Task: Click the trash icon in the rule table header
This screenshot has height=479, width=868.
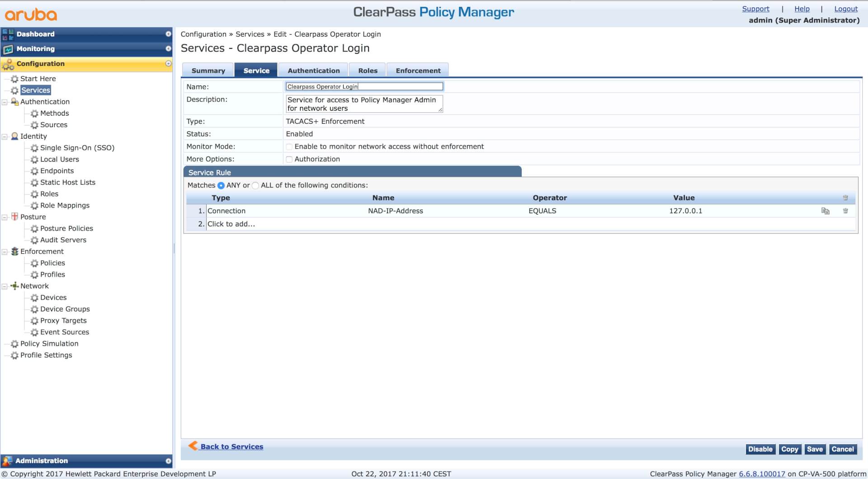Action: tap(845, 198)
